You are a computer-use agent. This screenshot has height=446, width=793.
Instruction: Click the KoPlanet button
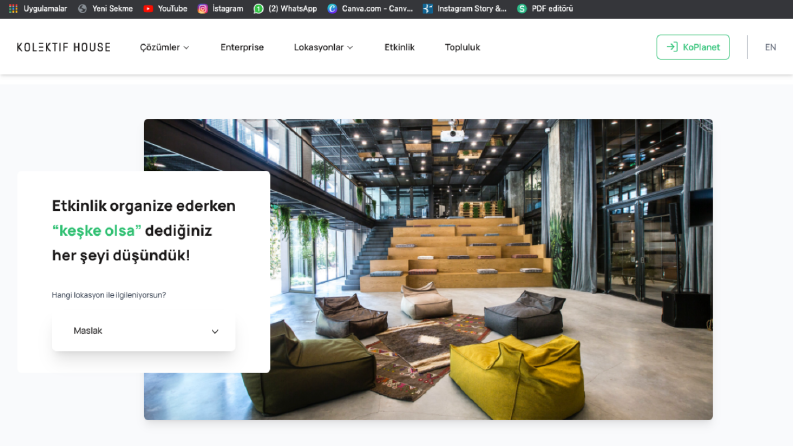coord(693,47)
